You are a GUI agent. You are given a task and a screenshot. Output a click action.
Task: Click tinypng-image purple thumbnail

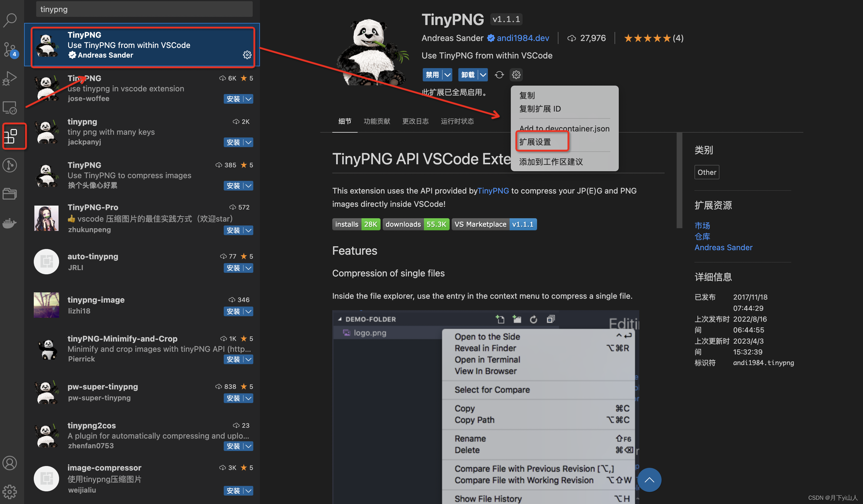(x=46, y=305)
